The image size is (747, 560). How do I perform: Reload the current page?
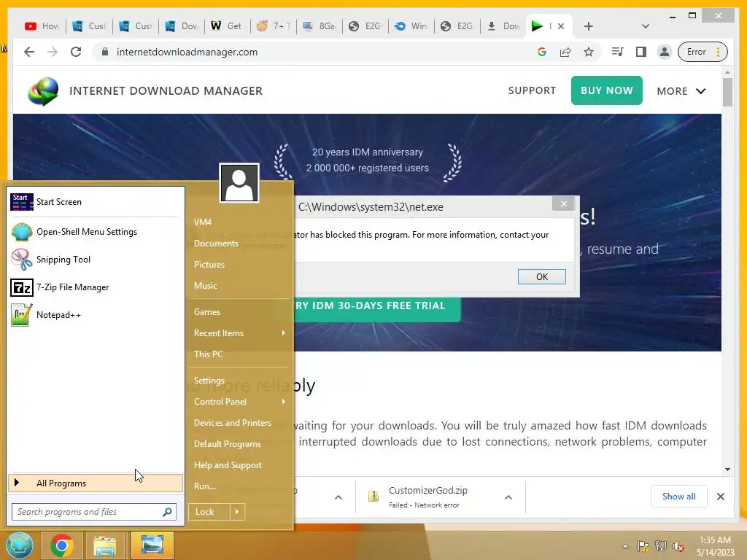[76, 52]
